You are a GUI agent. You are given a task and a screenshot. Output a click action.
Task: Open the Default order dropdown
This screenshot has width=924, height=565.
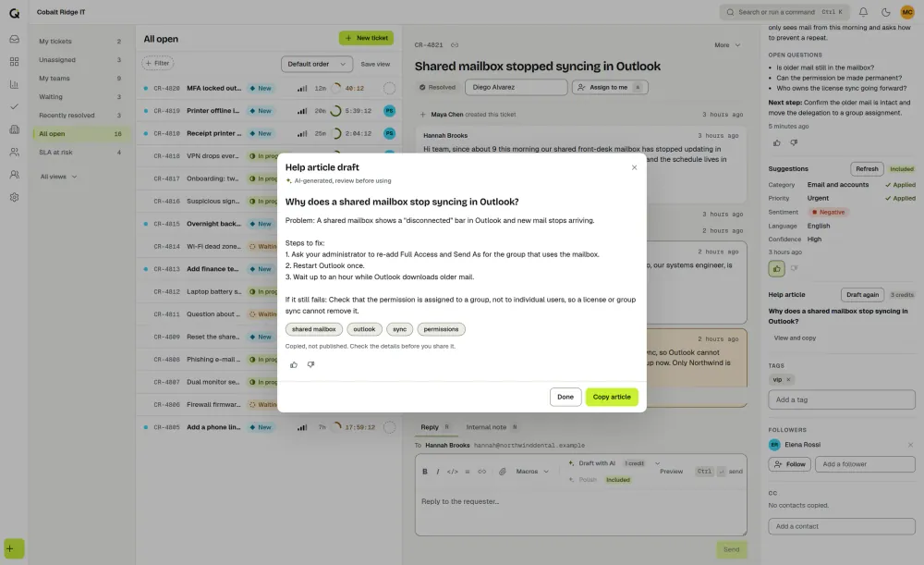[x=316, y=64]
